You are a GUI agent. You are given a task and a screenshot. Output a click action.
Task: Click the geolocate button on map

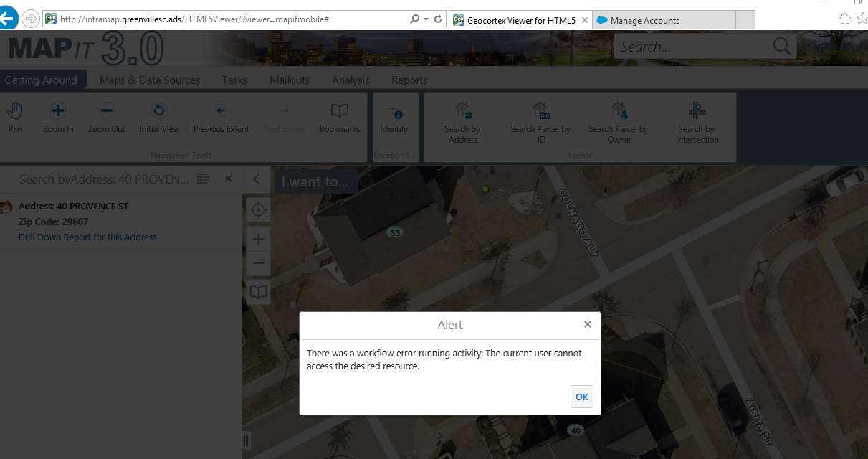pyautogui.click(x=259, y=210)
